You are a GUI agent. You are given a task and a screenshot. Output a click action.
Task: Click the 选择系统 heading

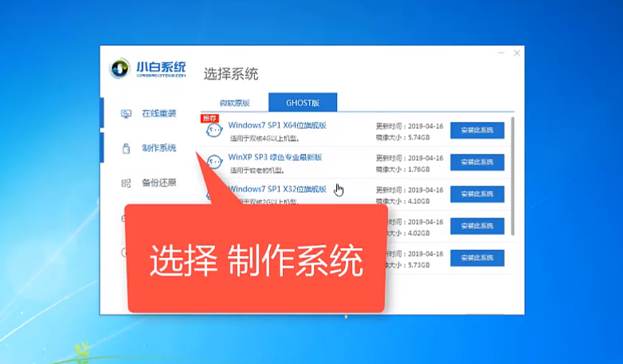tap(231, 74)
